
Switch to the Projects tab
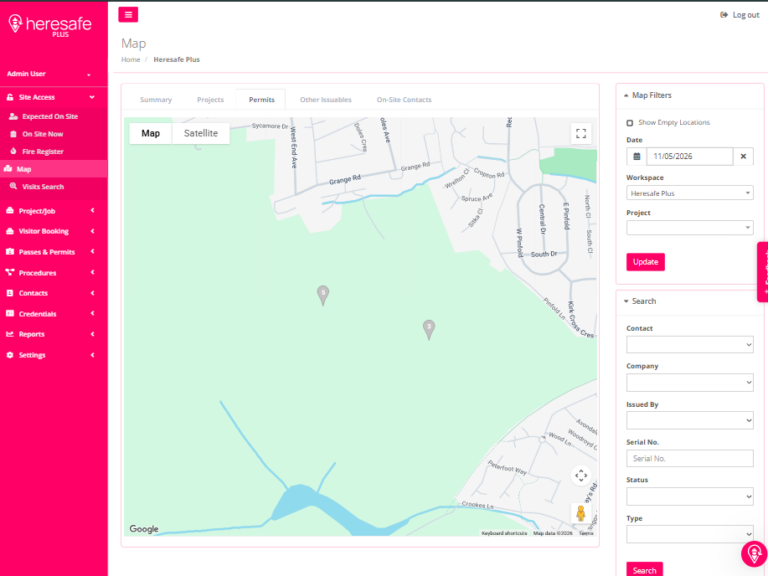click(x=210, y=99)
